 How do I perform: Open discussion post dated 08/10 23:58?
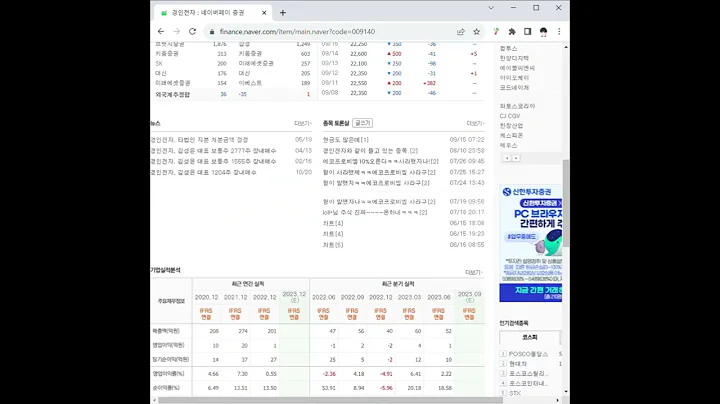(370, 151)
